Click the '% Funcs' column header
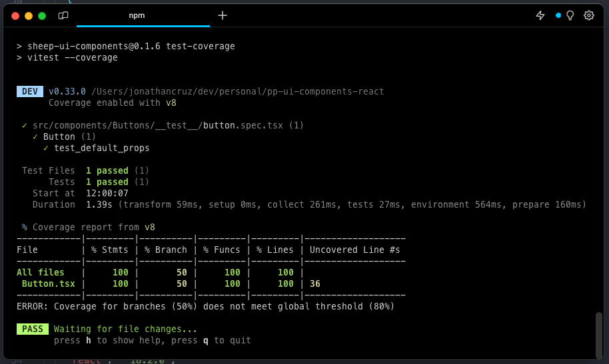The height and width of the screenshot is (364, 609). tap(221, 250)
